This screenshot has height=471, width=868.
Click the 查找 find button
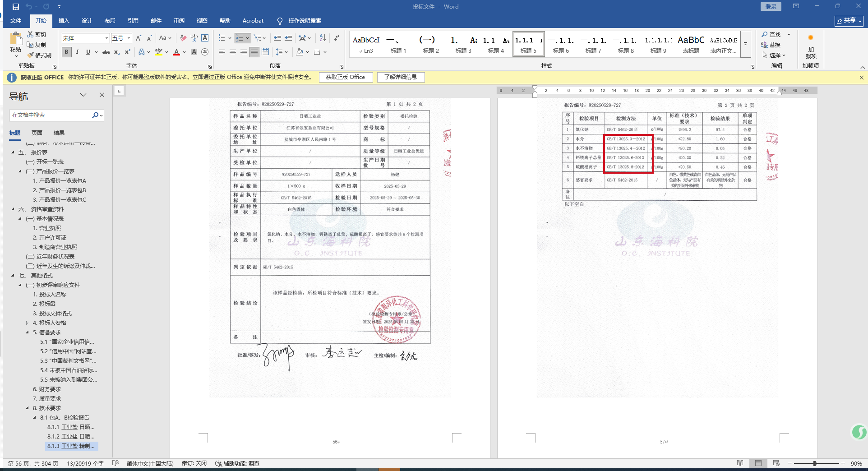point(771,34)
